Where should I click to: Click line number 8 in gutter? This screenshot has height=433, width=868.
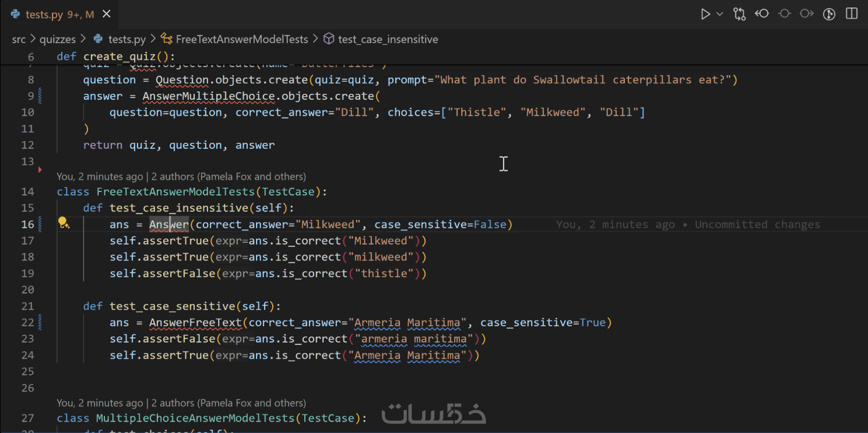[31, 79]
